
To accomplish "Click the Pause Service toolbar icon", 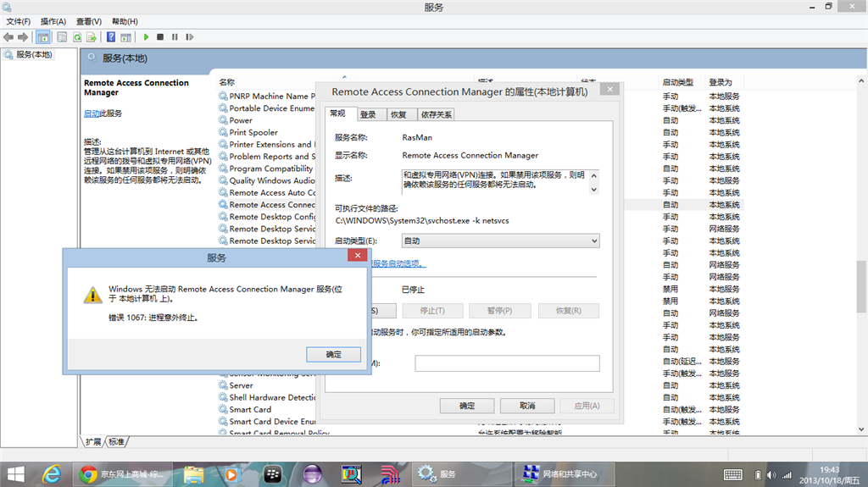I will click(175, 37).
